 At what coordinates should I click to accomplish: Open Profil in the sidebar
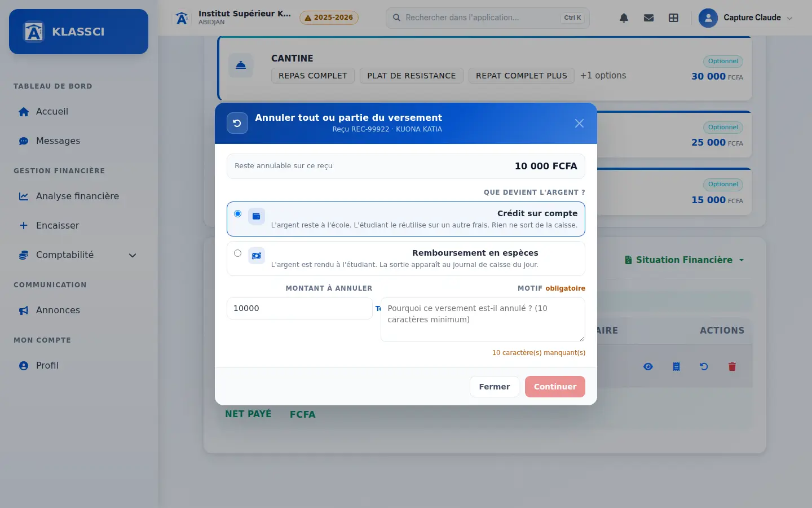pyautogui.click(x=78, y=366)
